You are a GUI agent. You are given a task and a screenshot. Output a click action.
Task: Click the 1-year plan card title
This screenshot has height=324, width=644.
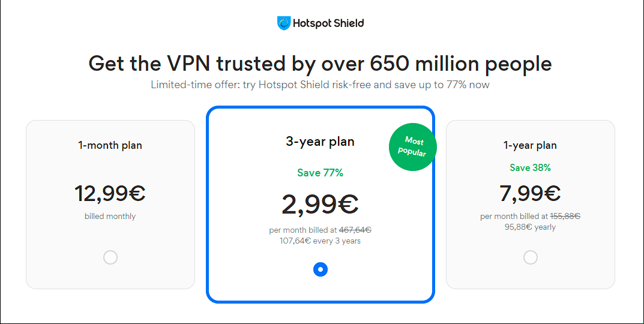coord(530,145)
